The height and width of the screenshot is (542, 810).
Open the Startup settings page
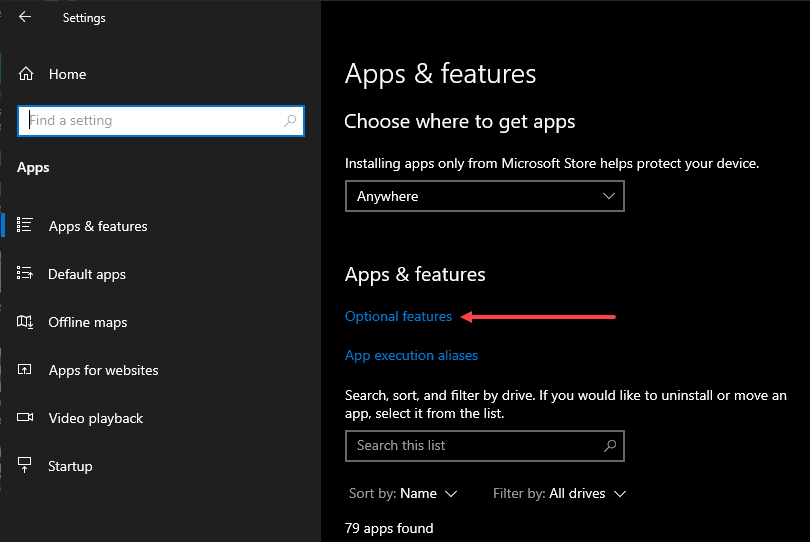[70, 466]
